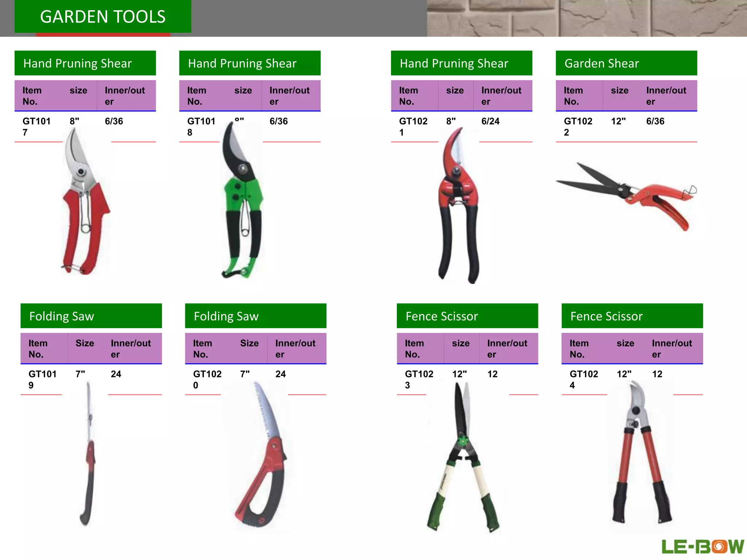Select the 6/36 packing value for GT1017
747x560 pixels.
coord(114,121)
